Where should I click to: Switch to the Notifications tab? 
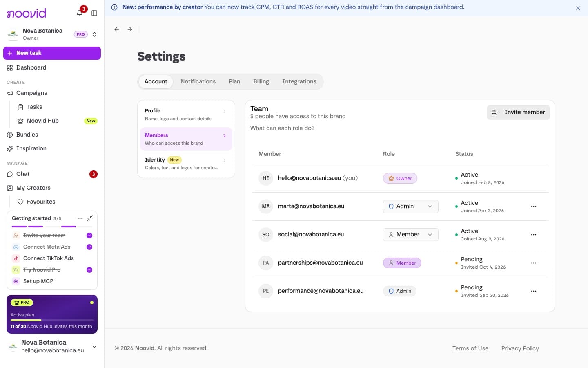198,82
